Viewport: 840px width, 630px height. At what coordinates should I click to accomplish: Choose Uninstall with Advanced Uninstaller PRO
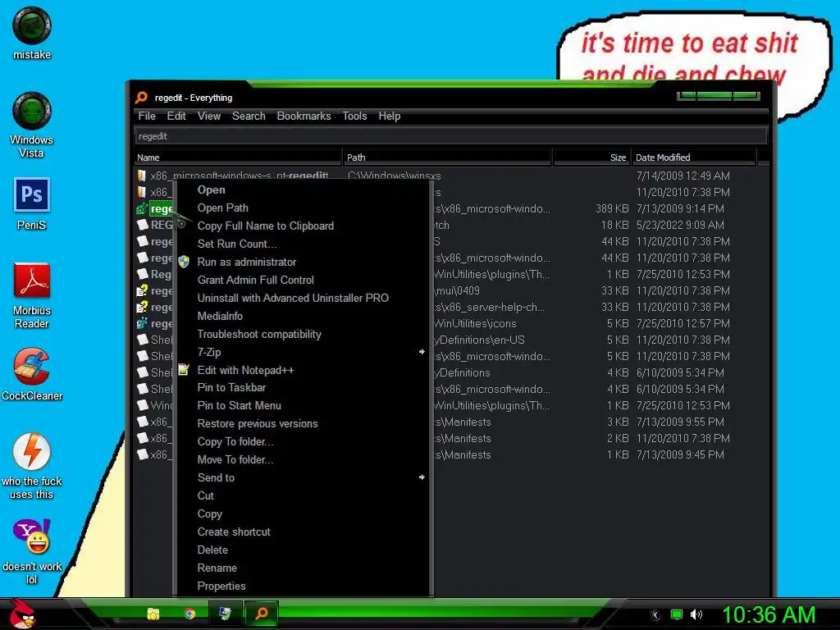293,298
